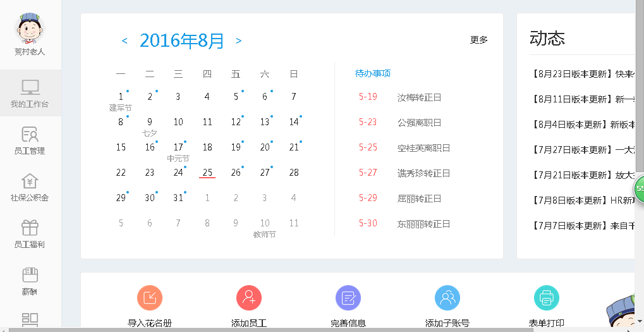Image resolution: width=644 pixels, height=332 pixels.
Task: Select August 31 in the calendar
Action: pos(178,198)
